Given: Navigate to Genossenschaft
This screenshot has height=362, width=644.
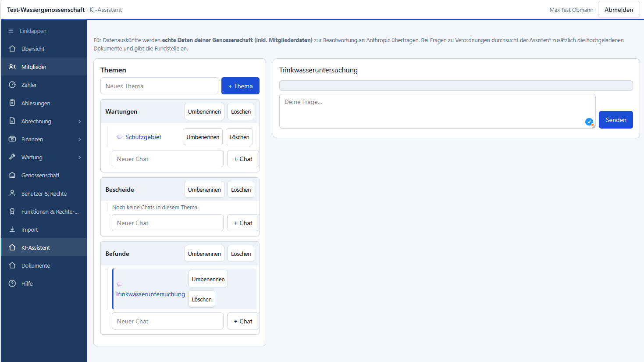Looking at the screenshot, I should (x=44, y=175).
